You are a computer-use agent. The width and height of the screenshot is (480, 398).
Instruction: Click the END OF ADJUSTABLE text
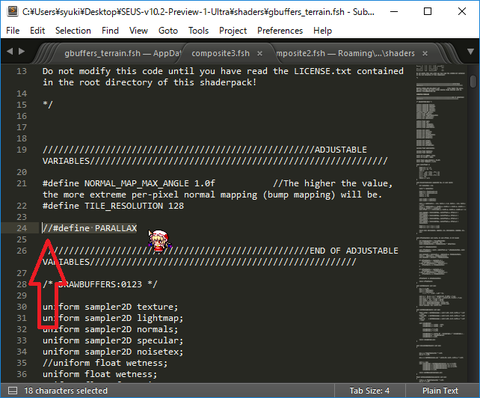click(354, 251)
